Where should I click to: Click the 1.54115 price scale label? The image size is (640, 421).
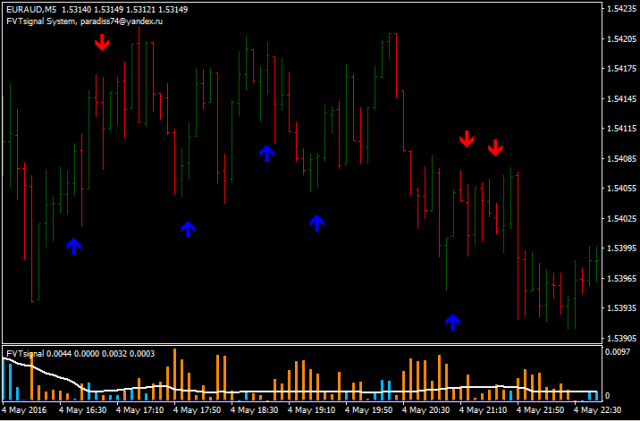(622, 129)
